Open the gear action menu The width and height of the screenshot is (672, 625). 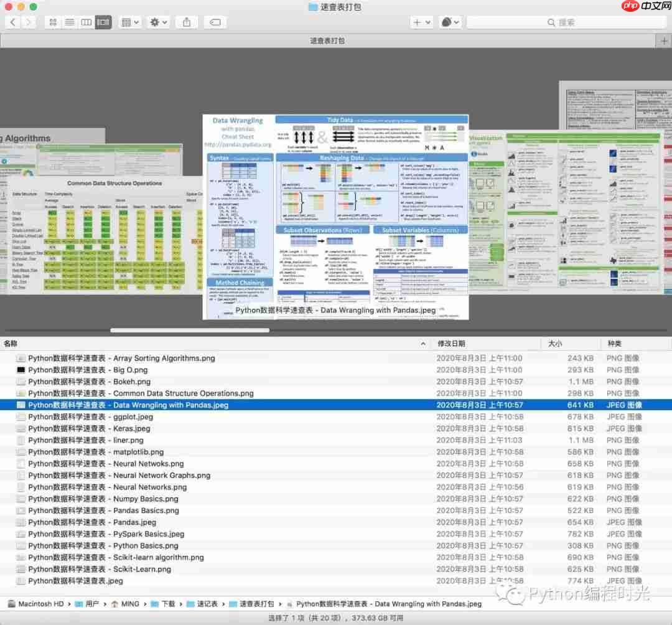point(158,22)
